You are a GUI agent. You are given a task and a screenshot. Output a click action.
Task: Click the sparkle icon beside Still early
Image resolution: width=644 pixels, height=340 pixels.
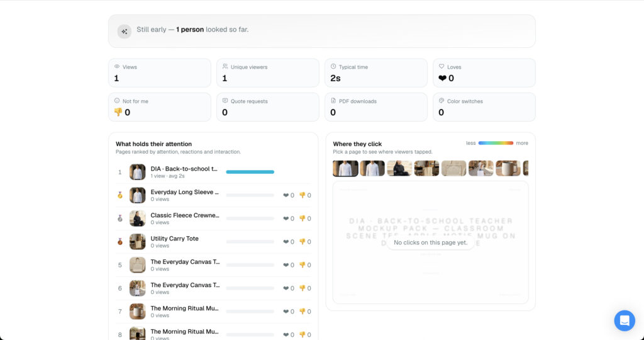pos(124,31)
